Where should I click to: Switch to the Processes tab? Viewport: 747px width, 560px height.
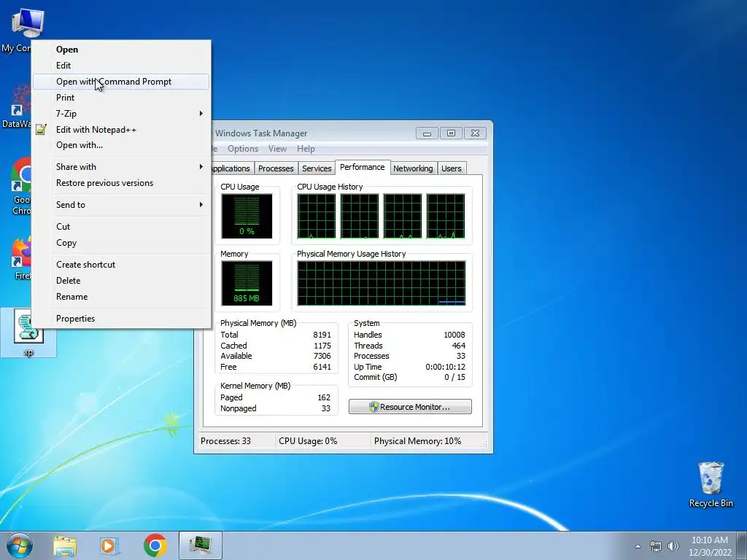point(276,168)
